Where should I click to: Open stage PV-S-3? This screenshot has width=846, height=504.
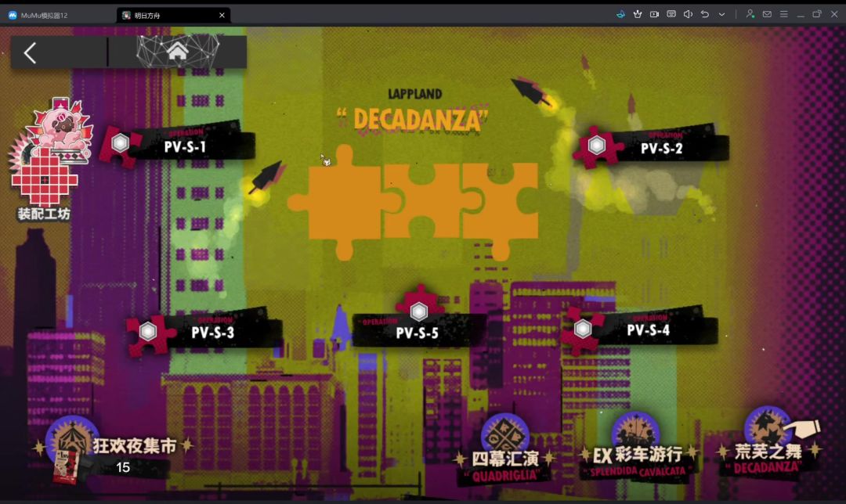coord(204,331)
